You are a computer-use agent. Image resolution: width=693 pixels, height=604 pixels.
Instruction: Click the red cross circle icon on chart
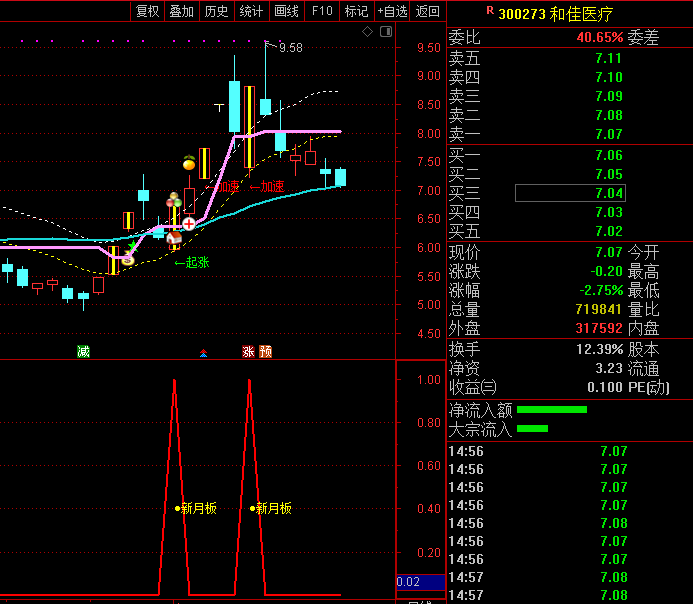pyautogui.click(x=189, y=223)
